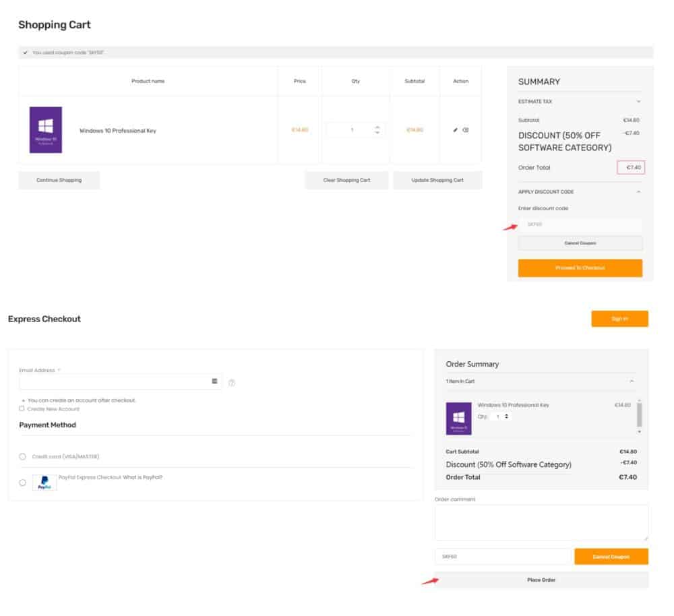Select PayPal Express Checkout radio button

pyautogui.click(x=23, y=483)
